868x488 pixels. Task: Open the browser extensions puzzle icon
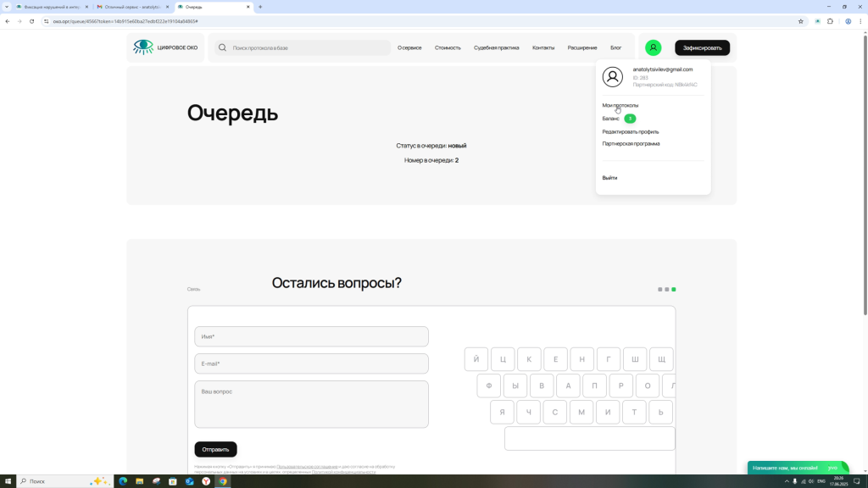(831, 21)
